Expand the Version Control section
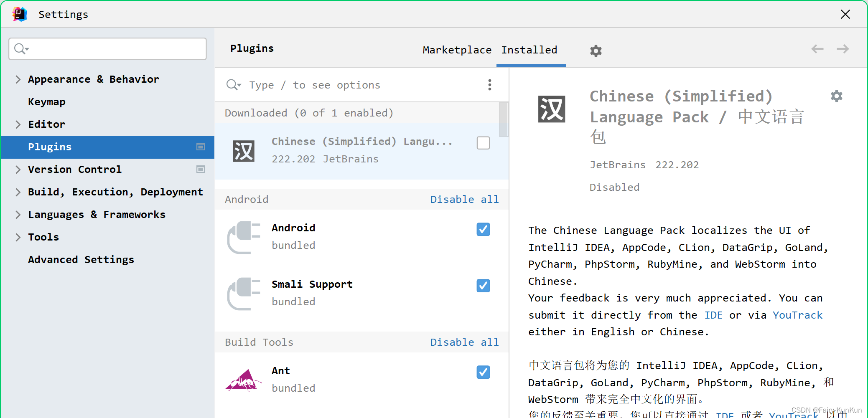The height and width of the screenshot is (418, 868). 18,170
